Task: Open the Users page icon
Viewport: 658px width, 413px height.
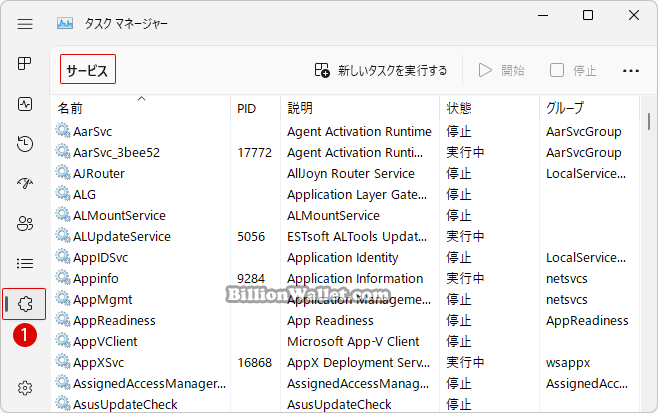Action: tap(25, 223)
